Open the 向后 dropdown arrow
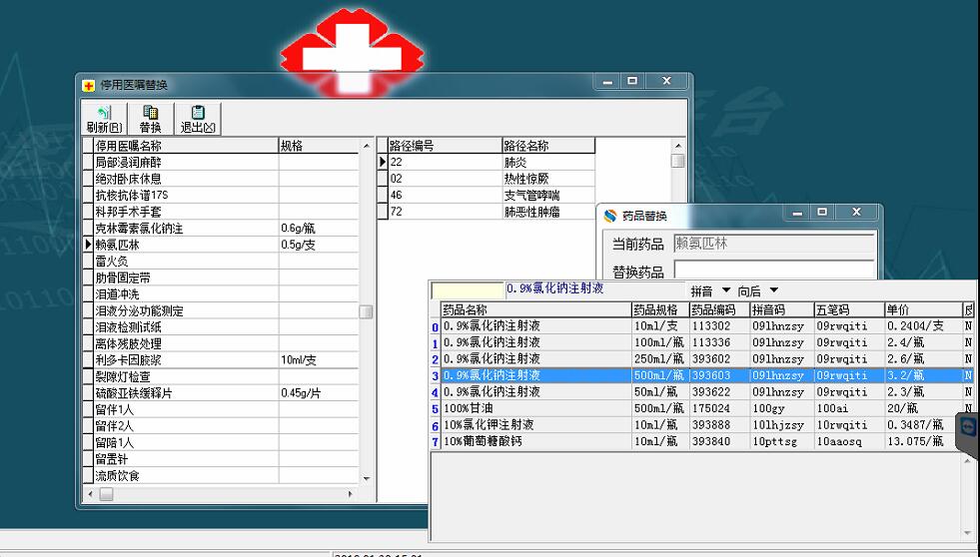Image resolution: width=980 pixels, height=557 pixels. (774, 290)
